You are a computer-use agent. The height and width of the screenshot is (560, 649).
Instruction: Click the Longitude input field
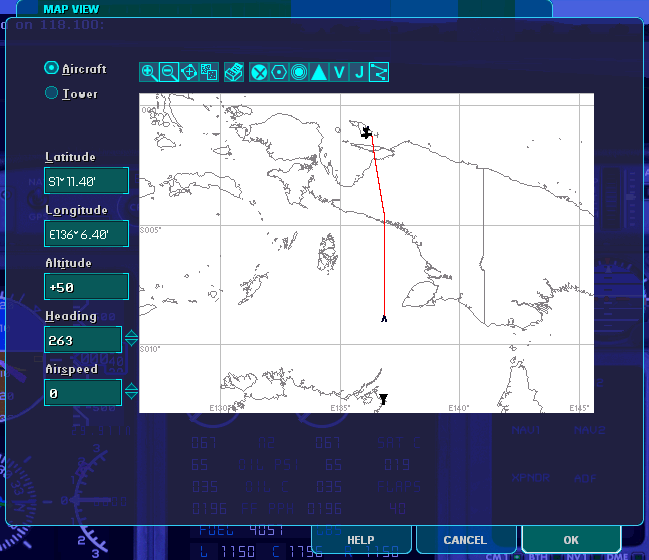[87, 233]
